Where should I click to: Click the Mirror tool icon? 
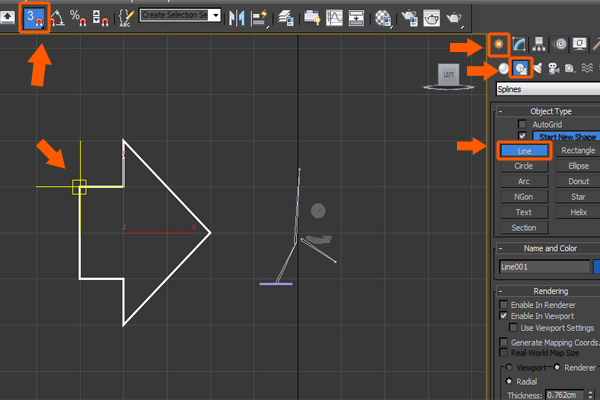pyautogui.click(x=236, y=18)
